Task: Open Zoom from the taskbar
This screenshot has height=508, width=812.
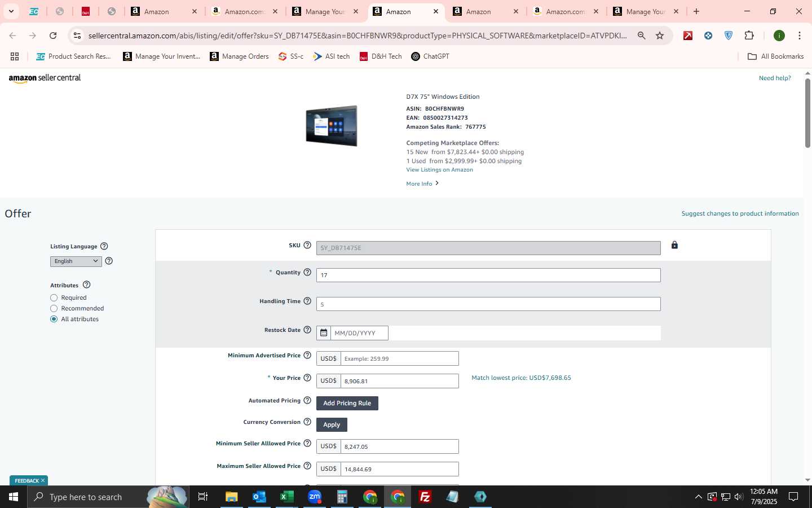Action: pos(315,497)
